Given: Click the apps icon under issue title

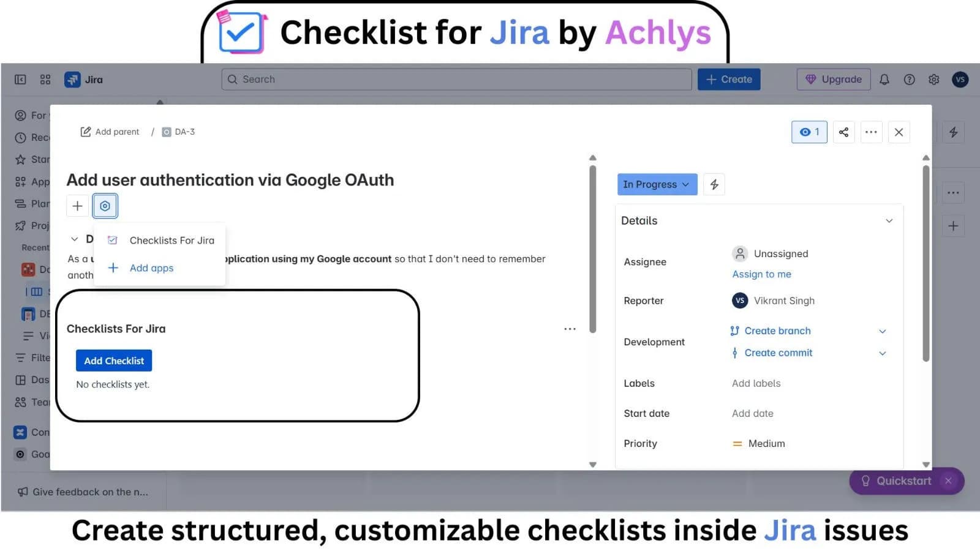Looking at the screenshot, I should (105, 206).
